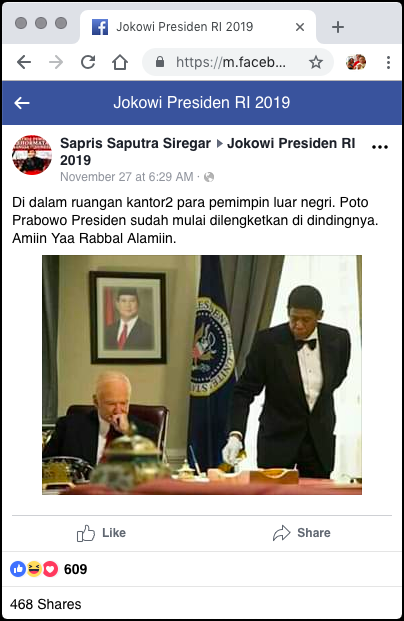Open the Sapris Saputra Siregar profile link
The width and height of the screenshot is (404, 621).
[x=135, y=143]
